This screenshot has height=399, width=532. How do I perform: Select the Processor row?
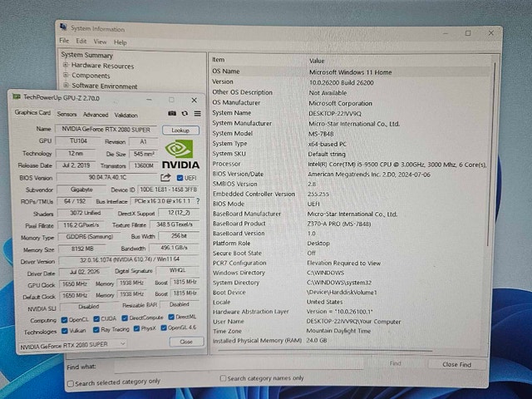(x=351, y=165)
